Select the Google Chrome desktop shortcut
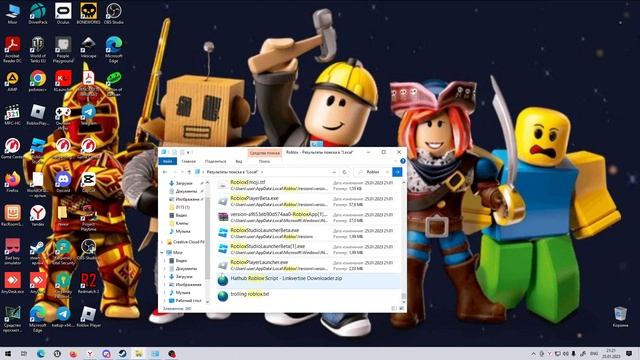The width and height of the screenshot is (640, 360). pos(38,81)
